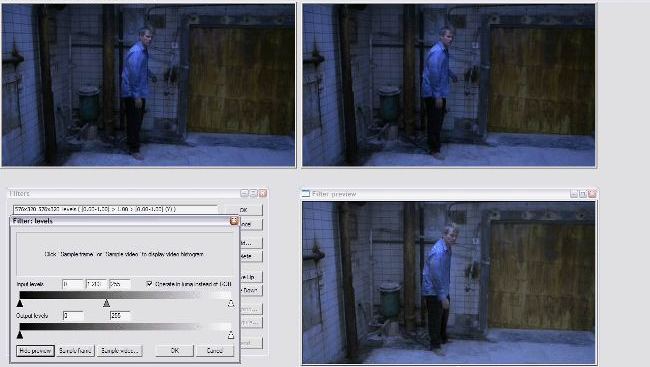This screenshot has height=367, width=650.
Task: Click the histogram display area
Action: [125, 253]
